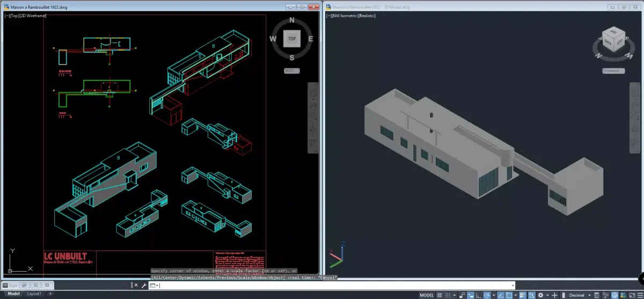Open [Realistic] visual style menu

366,16
